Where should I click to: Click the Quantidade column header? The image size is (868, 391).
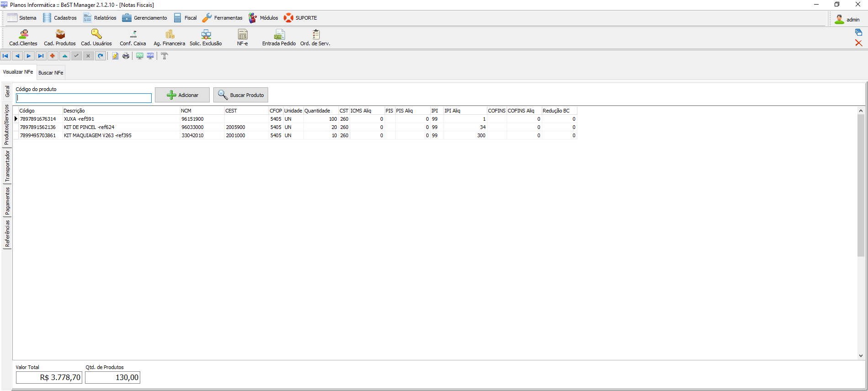coord(321,111)
